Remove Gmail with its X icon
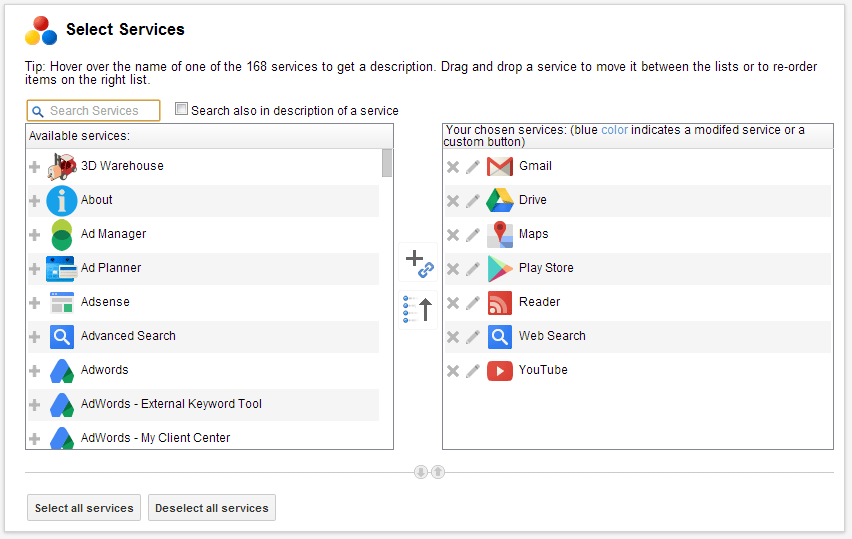This screenshot has width=852, height=539. 453,167
